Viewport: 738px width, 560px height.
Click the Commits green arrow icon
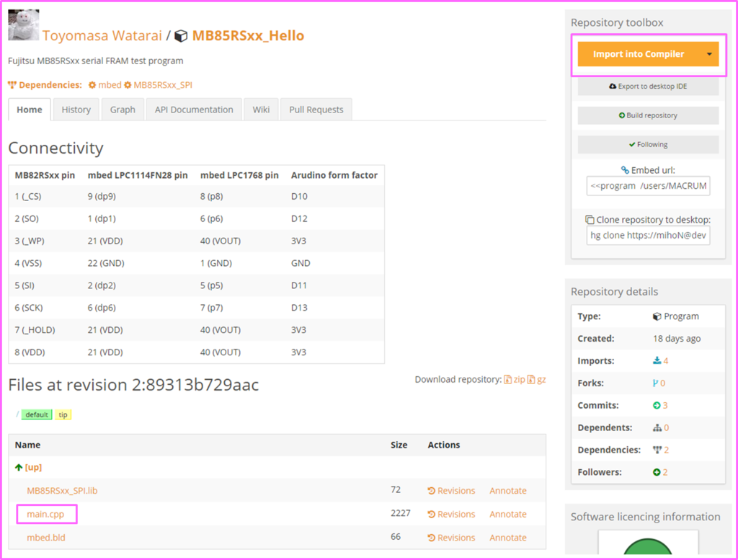[x=657, y=406]
